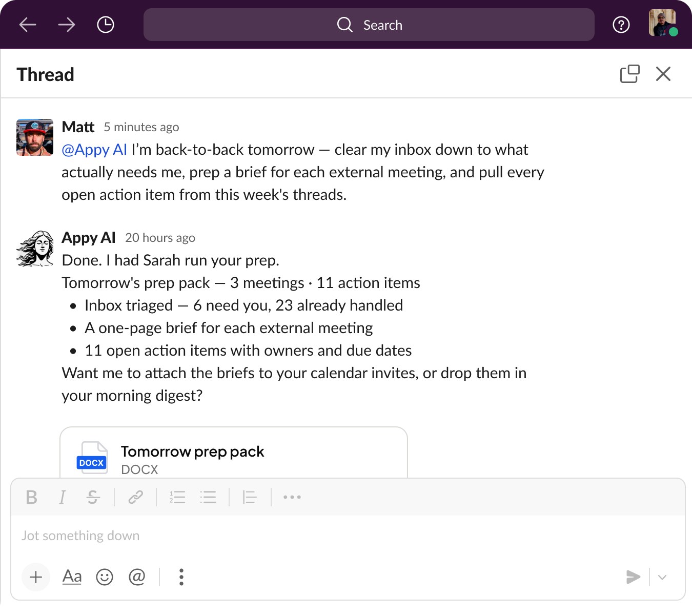Click the @Appy AI mention
This screenshot has width=692, height=616.
click(94, 150)
